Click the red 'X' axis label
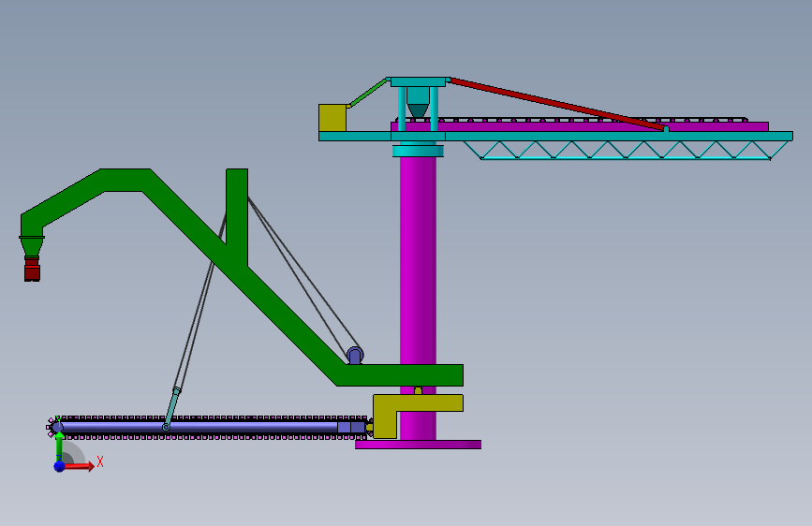 pos(100,461)
